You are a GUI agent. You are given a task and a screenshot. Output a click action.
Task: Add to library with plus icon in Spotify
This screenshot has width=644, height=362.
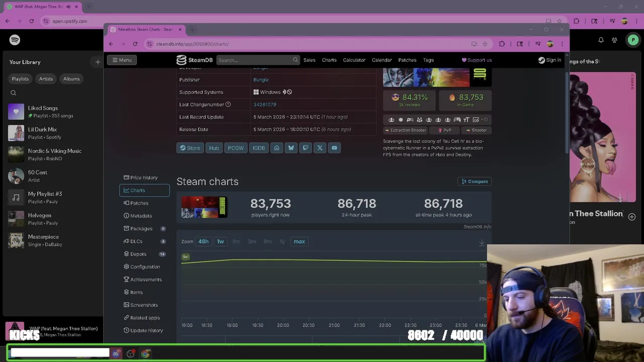pos(98,62)
